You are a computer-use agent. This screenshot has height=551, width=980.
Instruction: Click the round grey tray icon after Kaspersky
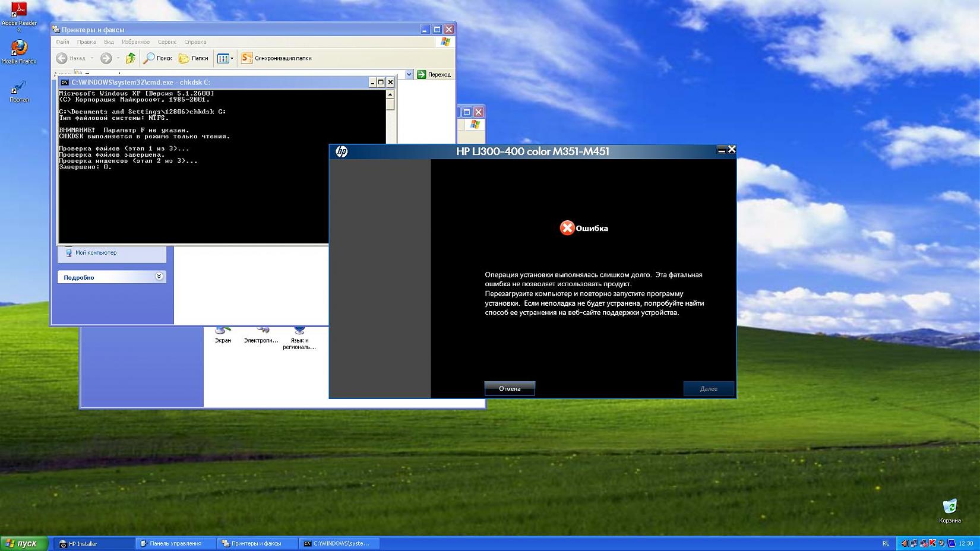point(942,543)
